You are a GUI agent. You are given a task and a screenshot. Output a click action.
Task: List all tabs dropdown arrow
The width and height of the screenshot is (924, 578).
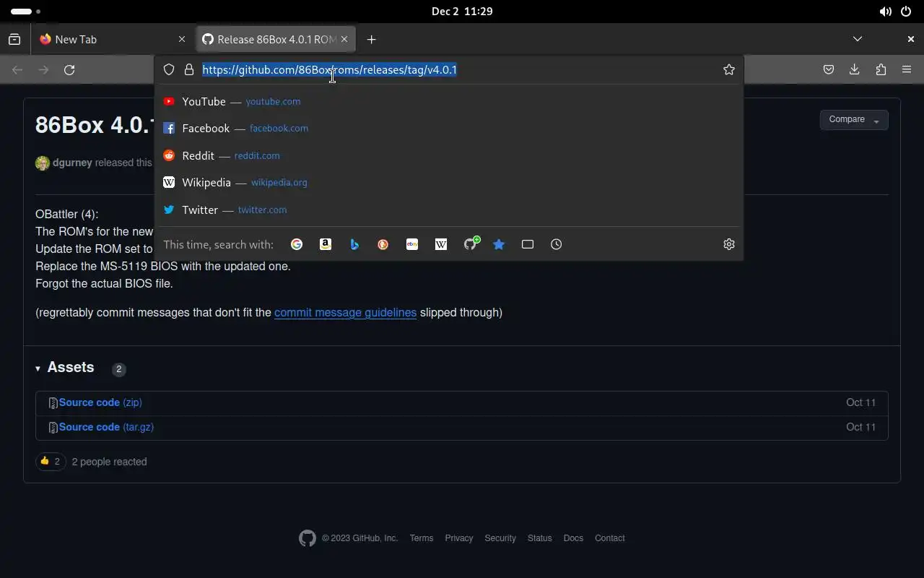point(858,39)
